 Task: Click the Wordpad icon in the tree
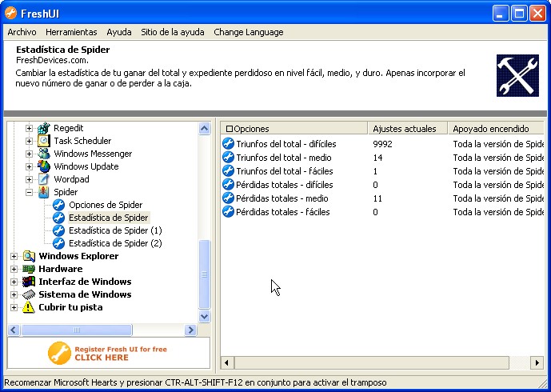coord(44,179)
